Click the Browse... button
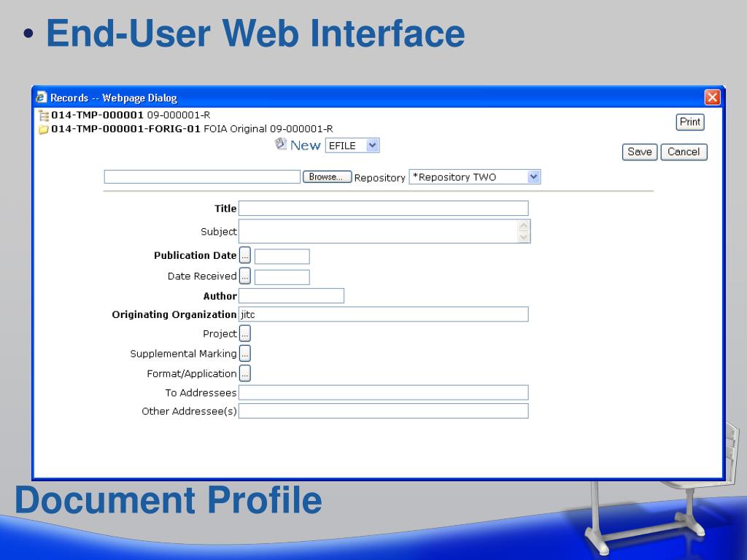This screenshot has width=747, height=560. (x=328, y=176)
